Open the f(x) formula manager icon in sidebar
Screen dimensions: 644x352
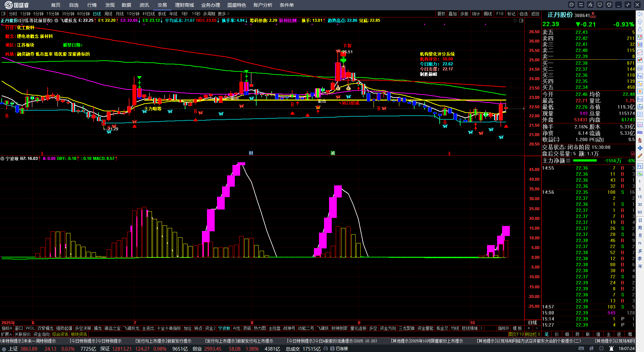640,107
